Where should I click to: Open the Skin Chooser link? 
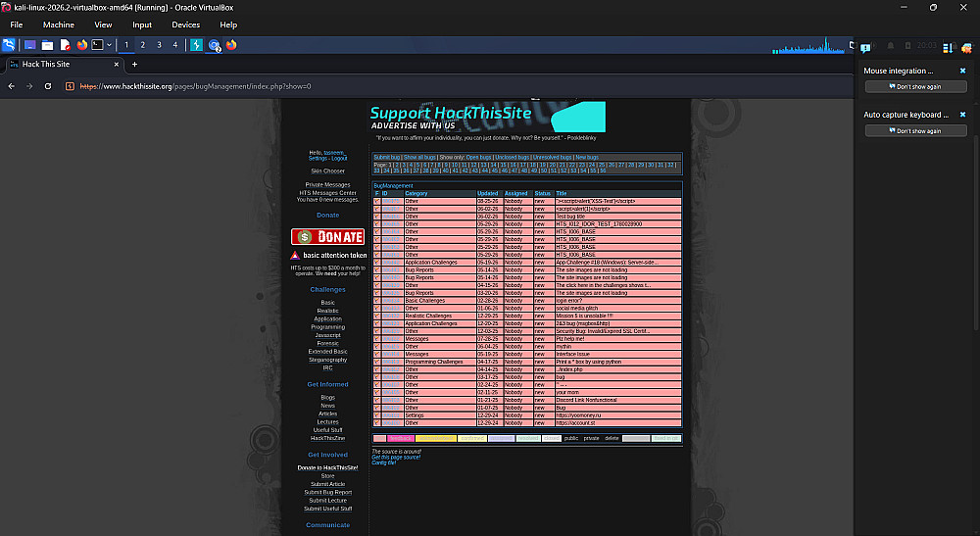click(328, 171)
